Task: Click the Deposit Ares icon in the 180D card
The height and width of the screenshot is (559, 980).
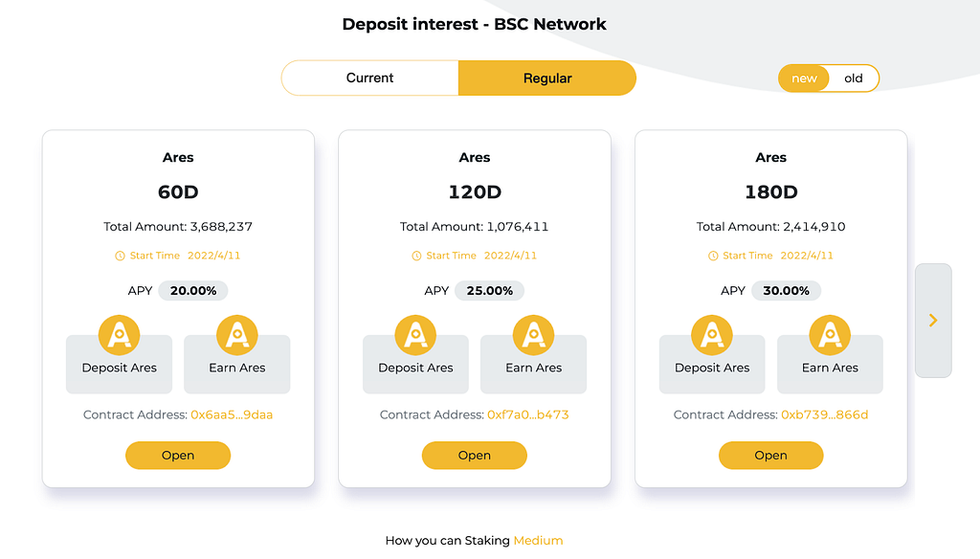Action: (x=712, y=335)
